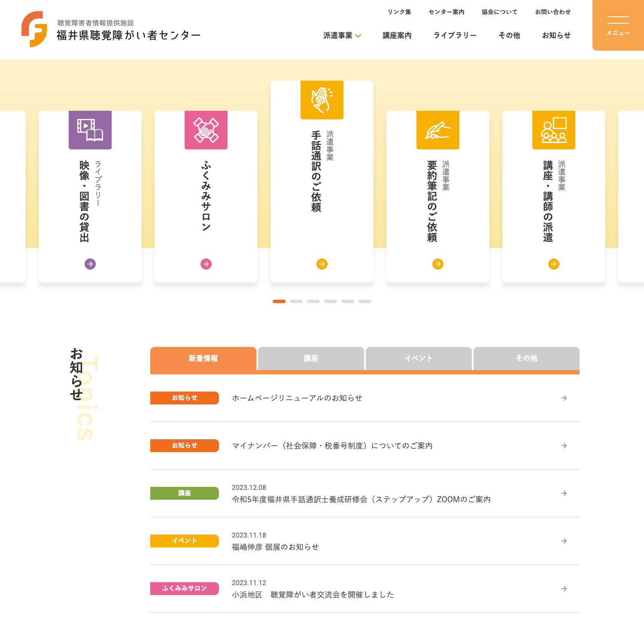Switch to the 講座 tab
This screenshot has width=644, height=644.
[311, 358]
